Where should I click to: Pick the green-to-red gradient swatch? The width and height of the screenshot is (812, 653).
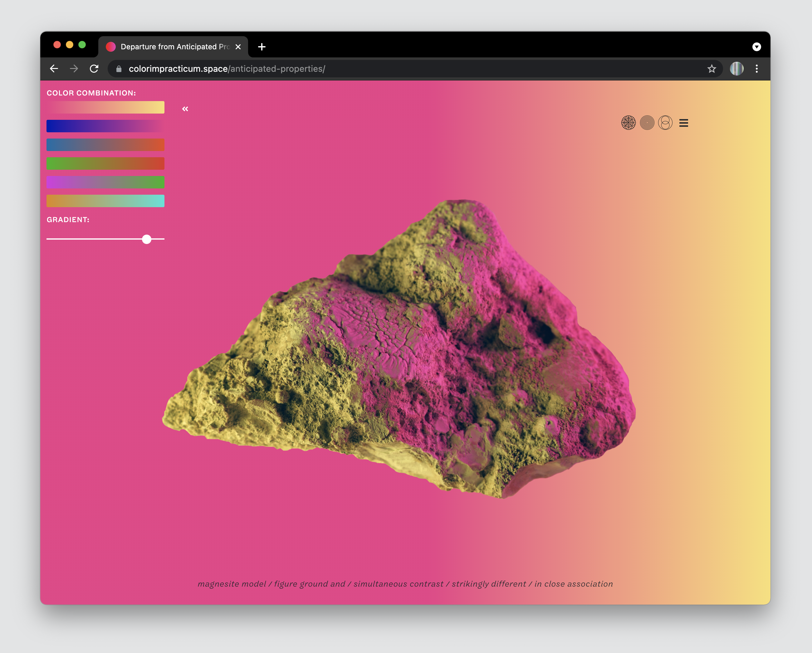(x=105, y=163)
